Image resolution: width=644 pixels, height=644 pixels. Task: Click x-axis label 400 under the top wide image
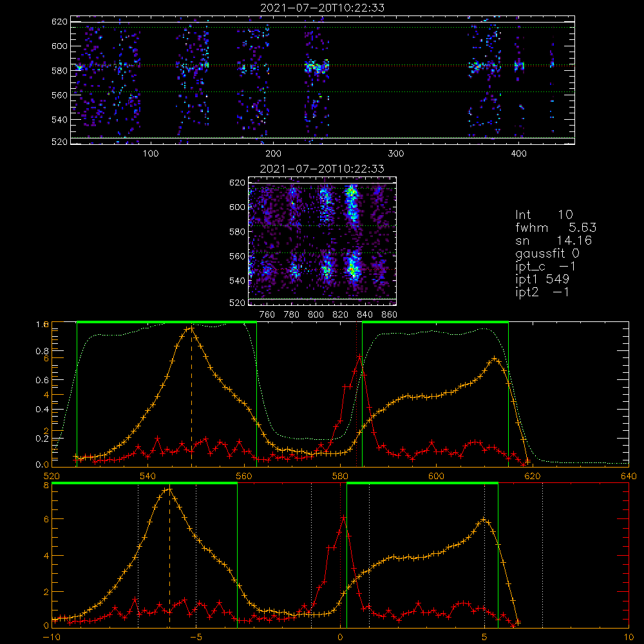click(518, 154)
